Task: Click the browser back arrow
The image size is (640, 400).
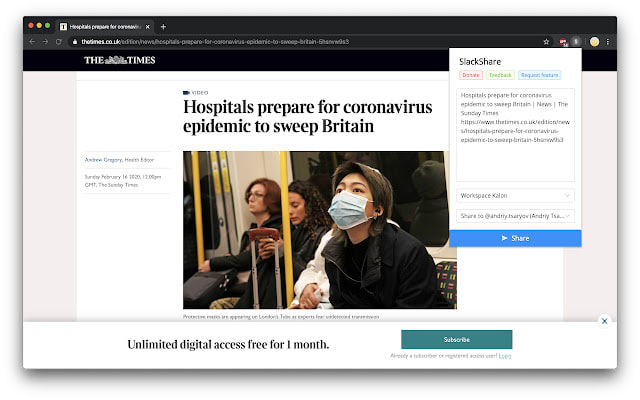Action: tap(32, 42)
